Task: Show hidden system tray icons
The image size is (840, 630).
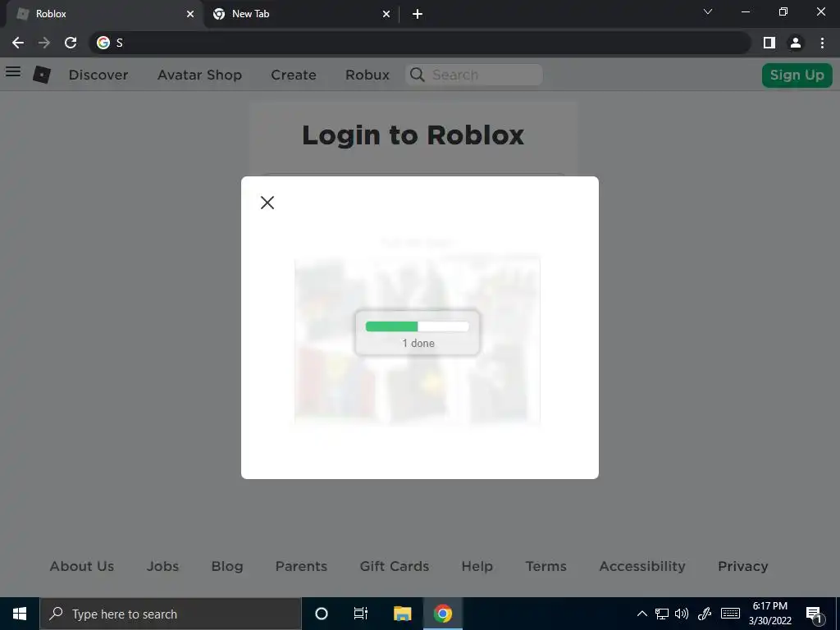Action: coord(641,614)
